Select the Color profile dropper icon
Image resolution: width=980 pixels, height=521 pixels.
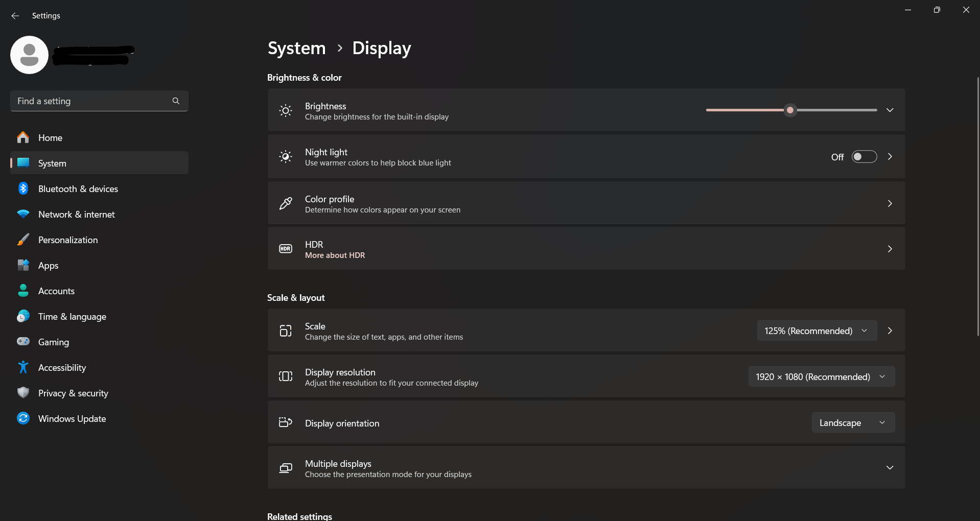285,203
